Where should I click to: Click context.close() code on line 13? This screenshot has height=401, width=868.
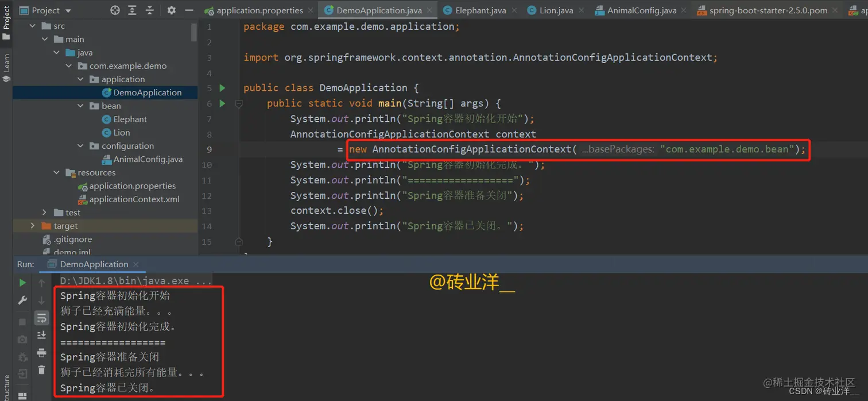[x=337, y=211]
